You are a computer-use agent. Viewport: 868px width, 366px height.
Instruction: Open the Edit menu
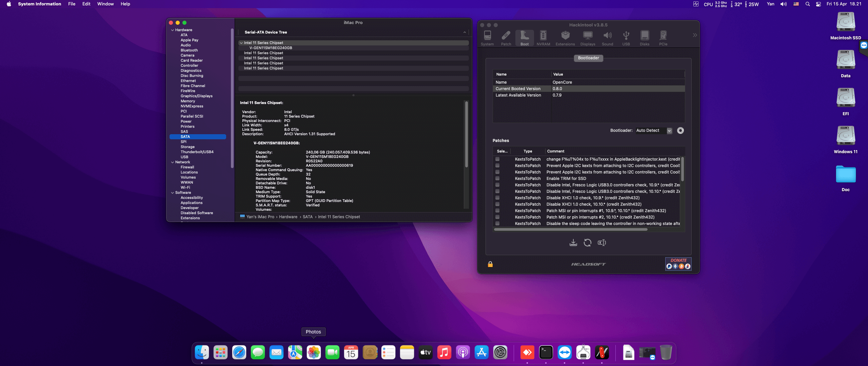86,4
